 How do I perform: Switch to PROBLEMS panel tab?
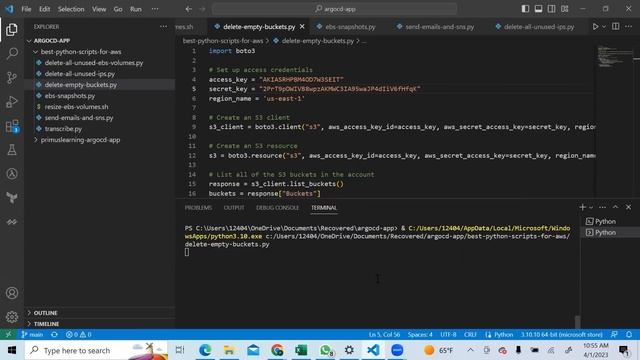(x=198, y=208)
